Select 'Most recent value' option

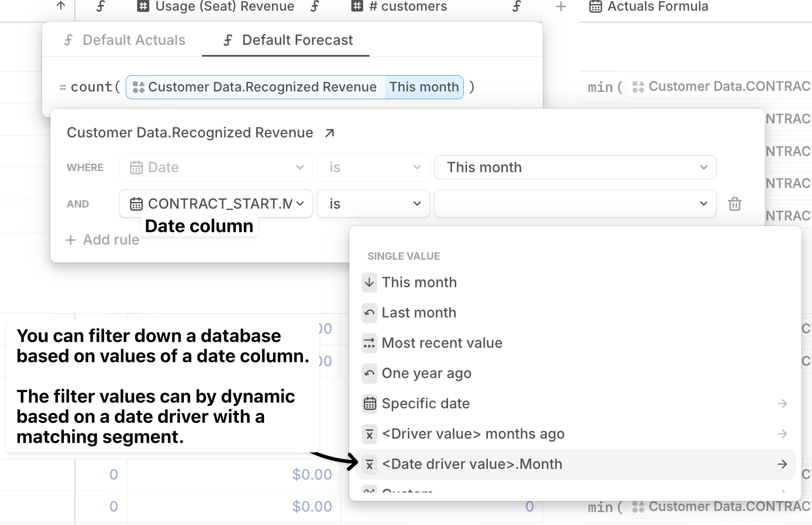point(442,343)
